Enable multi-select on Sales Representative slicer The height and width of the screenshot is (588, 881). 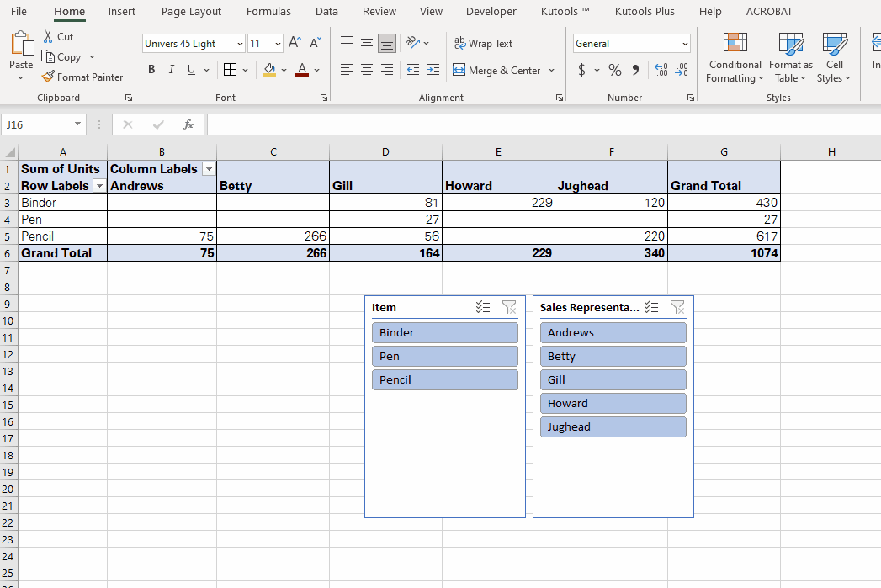(650, 306)
